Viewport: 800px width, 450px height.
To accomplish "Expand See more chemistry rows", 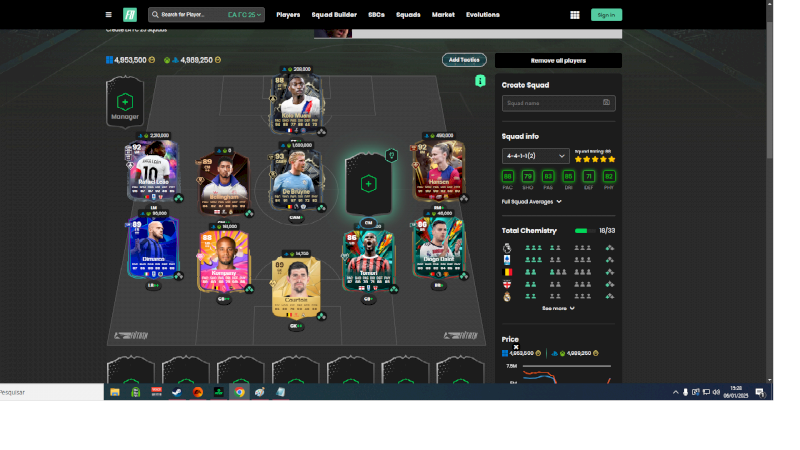I will 558,308.
